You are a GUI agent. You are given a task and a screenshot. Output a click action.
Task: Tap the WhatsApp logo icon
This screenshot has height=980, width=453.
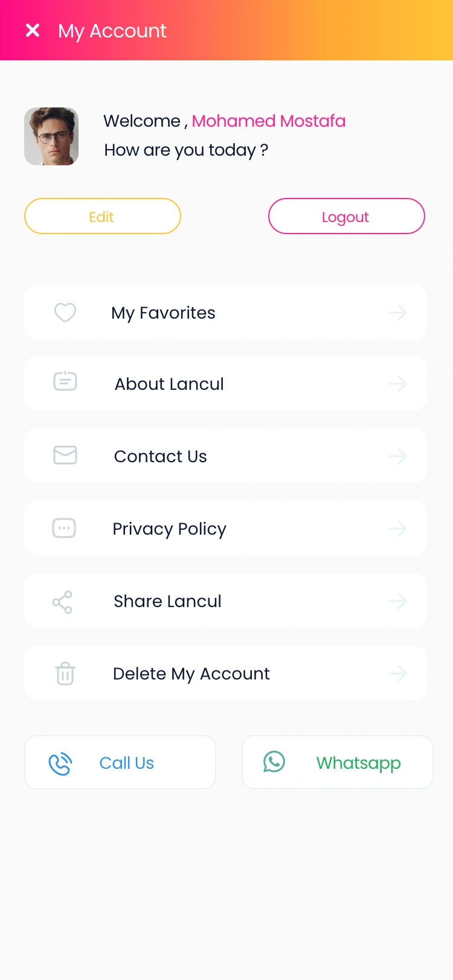pyautogui.click(x=274, y=762)
